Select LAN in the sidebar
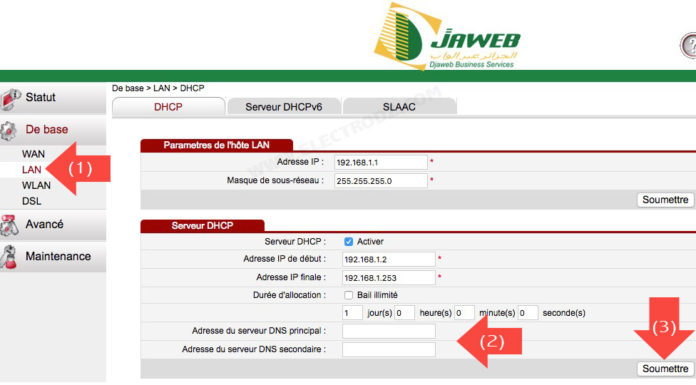This screenshot has height=385, width=696. pos(32,170)
